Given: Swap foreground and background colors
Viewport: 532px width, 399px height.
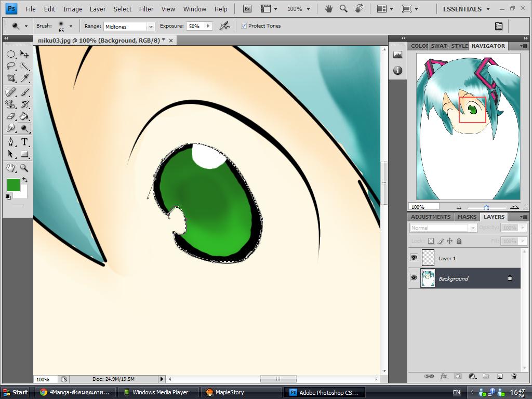Looking at the screenshot, I should (x=25, y=180).
